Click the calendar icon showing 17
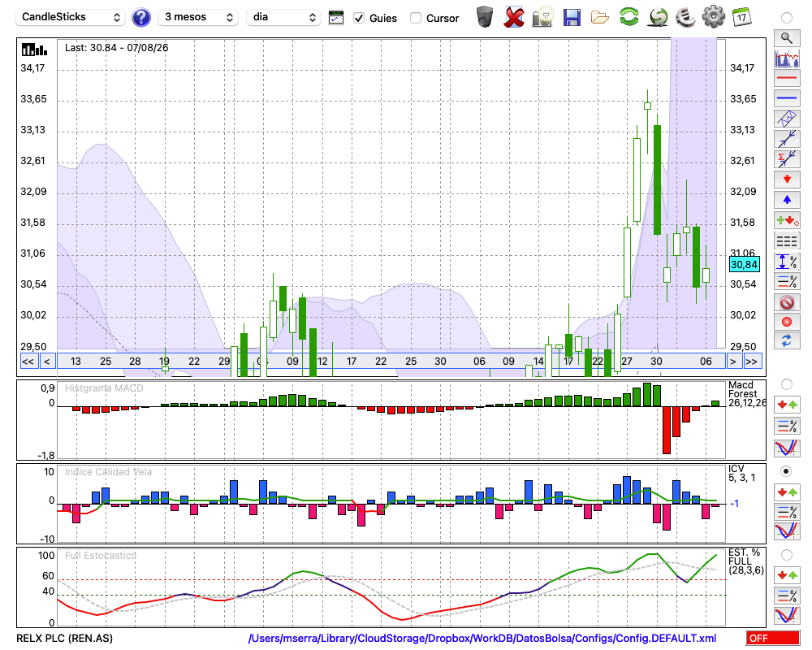 (x=741, y=17)
